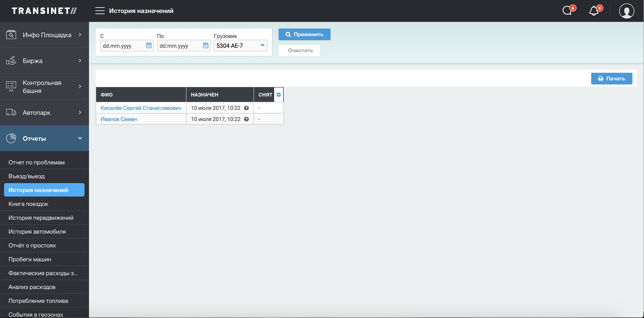Image resolution: width=644 pixels, height=318 pixels.
Task: Open Киселёв Сергей Станиславович link
Action: coord(141,108)
